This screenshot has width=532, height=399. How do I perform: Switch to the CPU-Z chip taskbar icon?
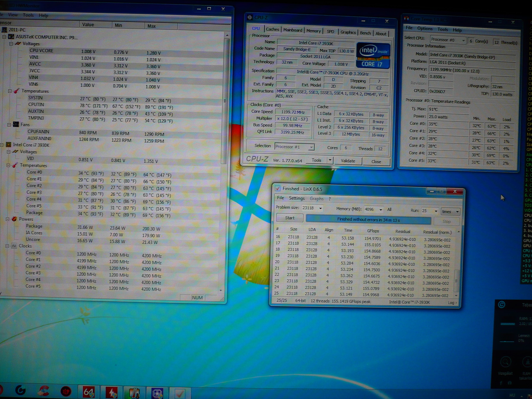click(x=157, y=393)
